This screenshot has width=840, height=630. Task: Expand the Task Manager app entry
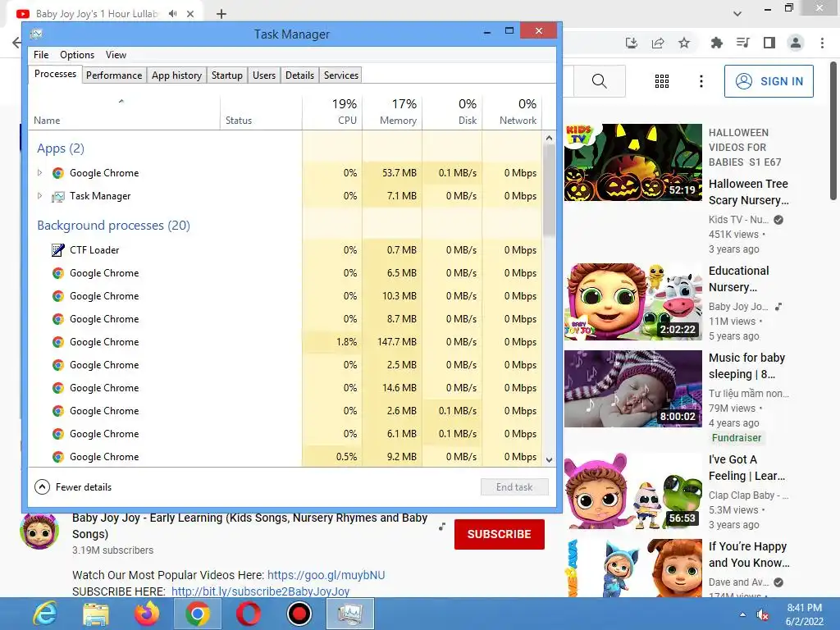coord(39,196)
